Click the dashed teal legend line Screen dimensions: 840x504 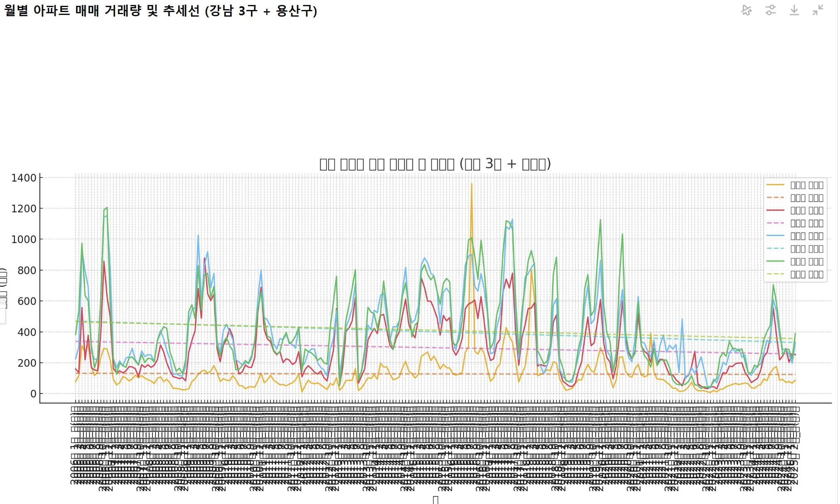[775, 249]
